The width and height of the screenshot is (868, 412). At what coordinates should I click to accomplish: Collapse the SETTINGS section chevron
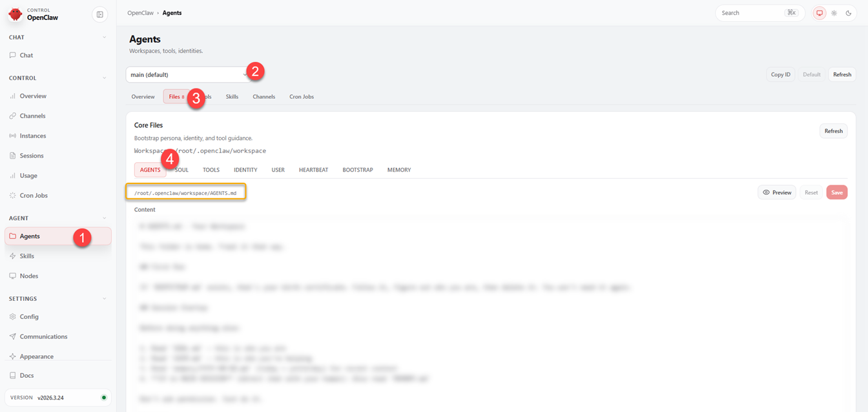pos(104,298)
